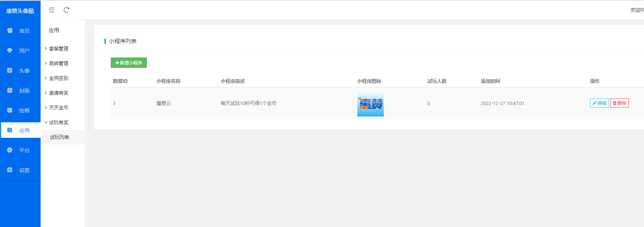644x227 pixels.
Task: Open the 首页 menu item
Action: coord(20,31)
